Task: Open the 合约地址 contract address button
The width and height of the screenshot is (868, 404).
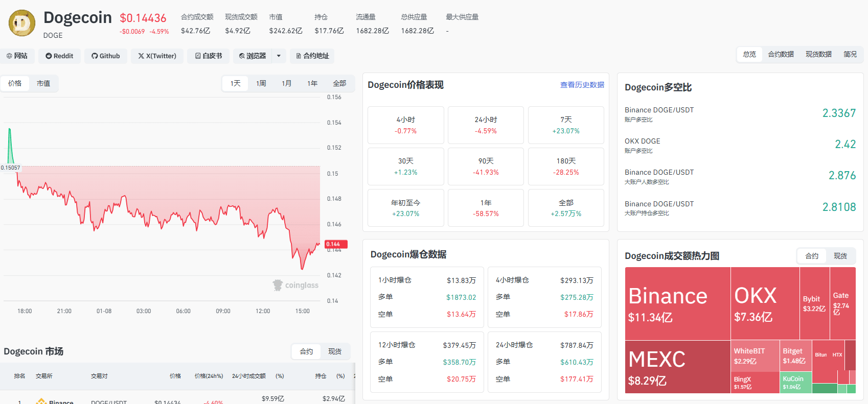Action: point(312,56)
